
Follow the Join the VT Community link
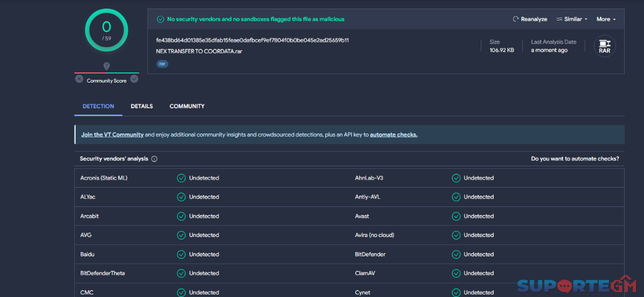112,135
